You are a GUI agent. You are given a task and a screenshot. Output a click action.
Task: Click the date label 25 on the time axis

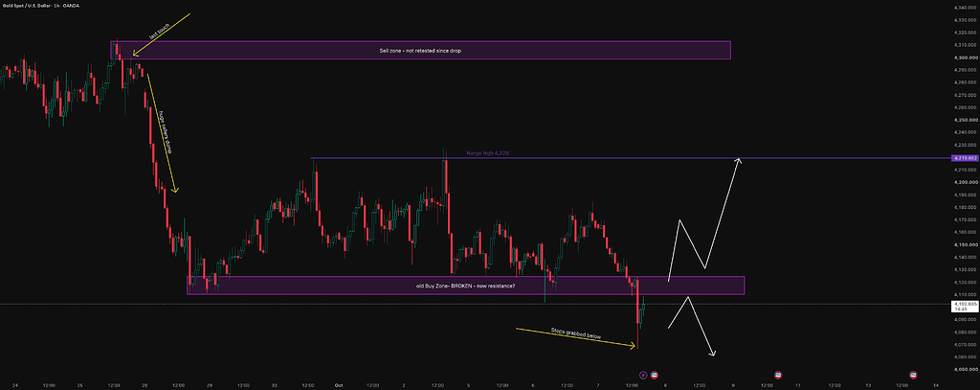(x=80, y=385)
